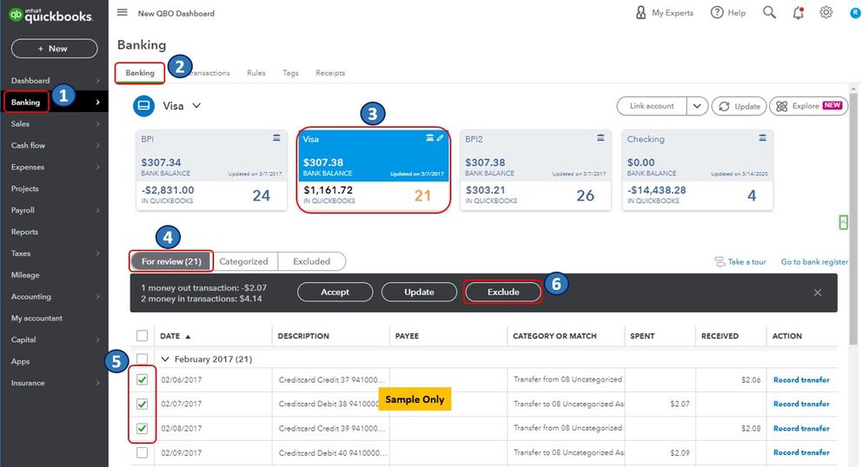
Task: Click the QuickBooks logo
Action: point(50,16)
